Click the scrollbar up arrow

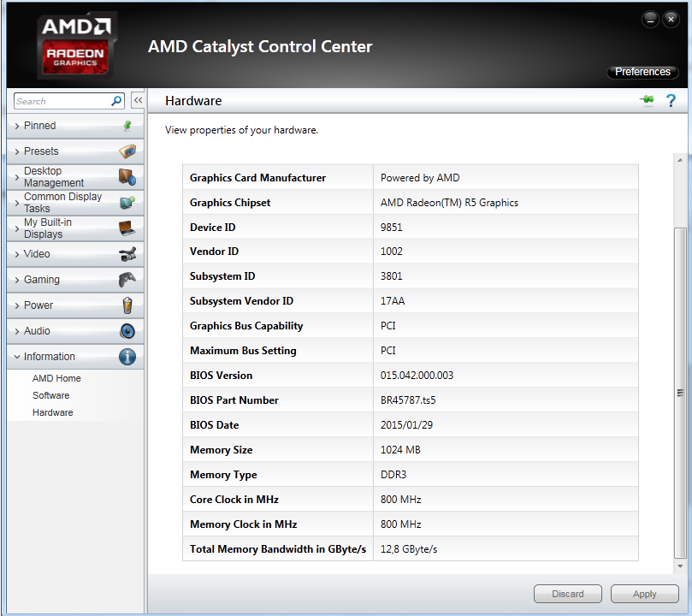[680, 160]
